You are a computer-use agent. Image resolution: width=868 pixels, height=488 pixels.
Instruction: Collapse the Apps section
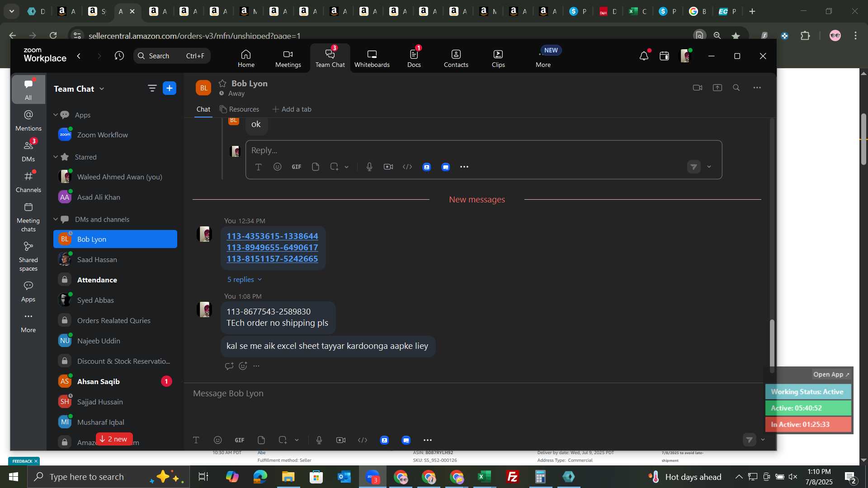56,115
